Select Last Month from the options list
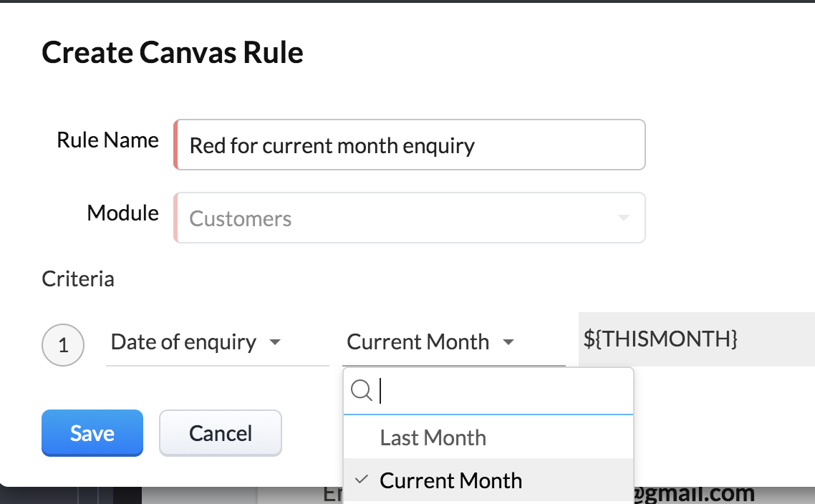Image resolution: width=815 pixels, height=504 pixels. coord(433,437)
